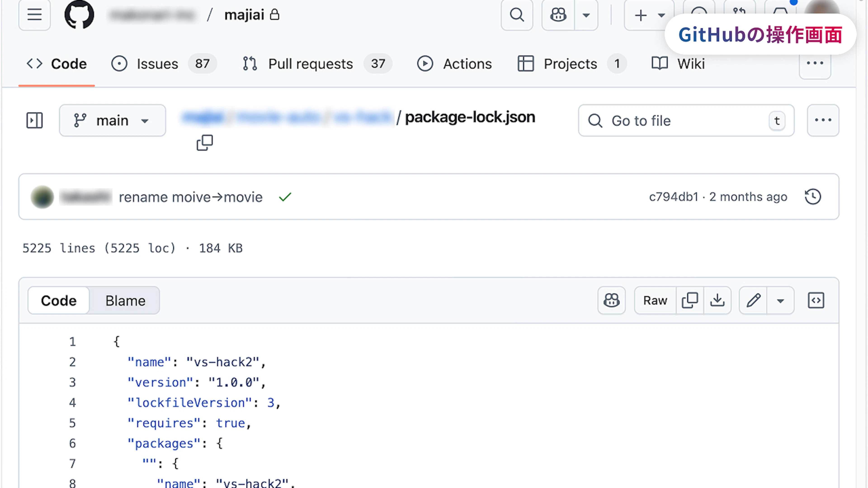Open the Pull requests tab
868x488 pixels.
click(x=310, y=64)
